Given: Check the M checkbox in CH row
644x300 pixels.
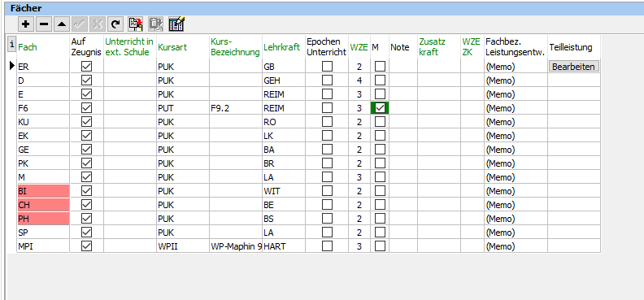Looking at the screenshot, I should coord(380,205).
